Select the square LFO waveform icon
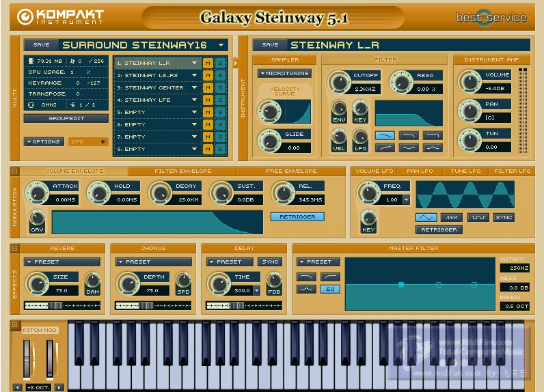544x392 pixels. pyautogui.click(x=478, y=217)
